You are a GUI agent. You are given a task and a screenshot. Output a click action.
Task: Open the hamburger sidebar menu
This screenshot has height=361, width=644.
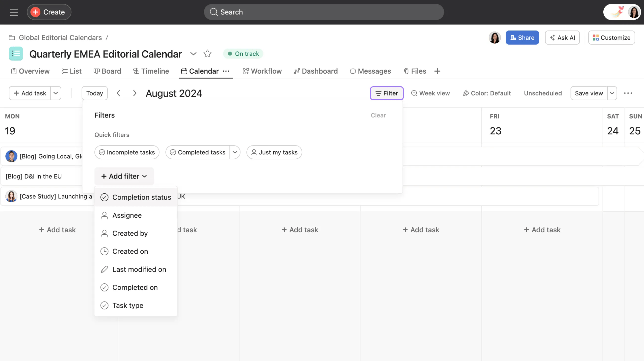coord(14,12)
